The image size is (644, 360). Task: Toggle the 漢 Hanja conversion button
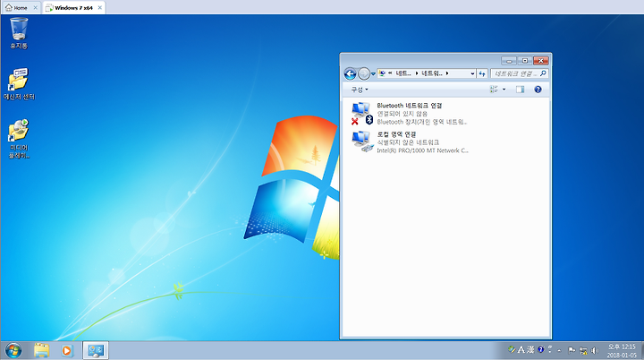[530, 350]
